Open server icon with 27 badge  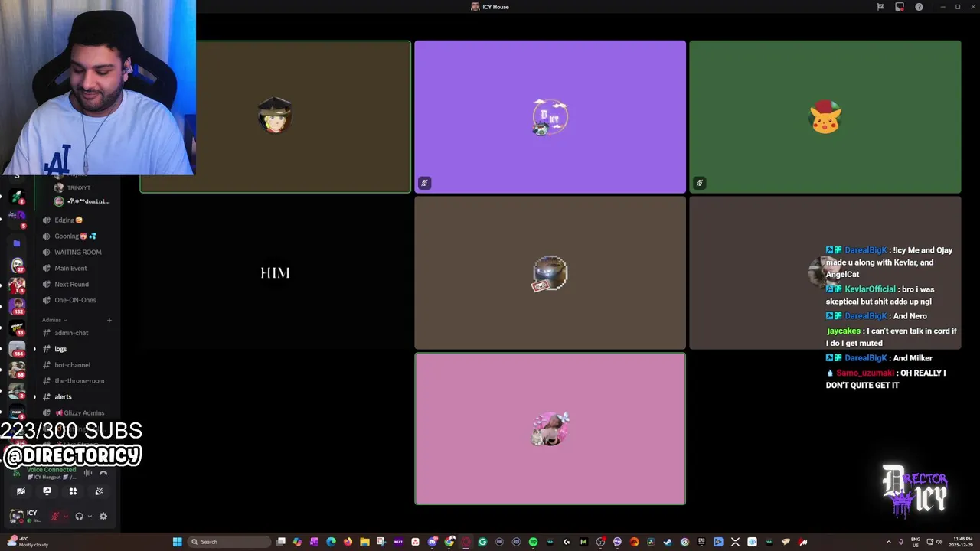tap(17, 265)
